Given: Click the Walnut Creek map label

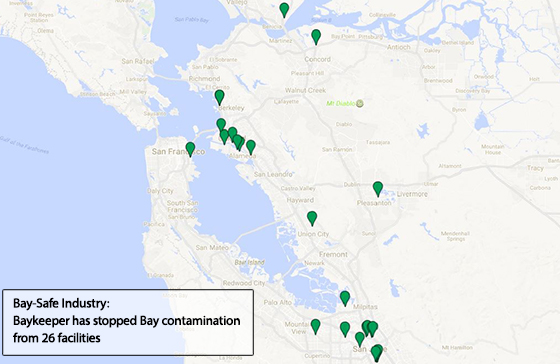Looking at the screenshot, I should coord(305,90).
